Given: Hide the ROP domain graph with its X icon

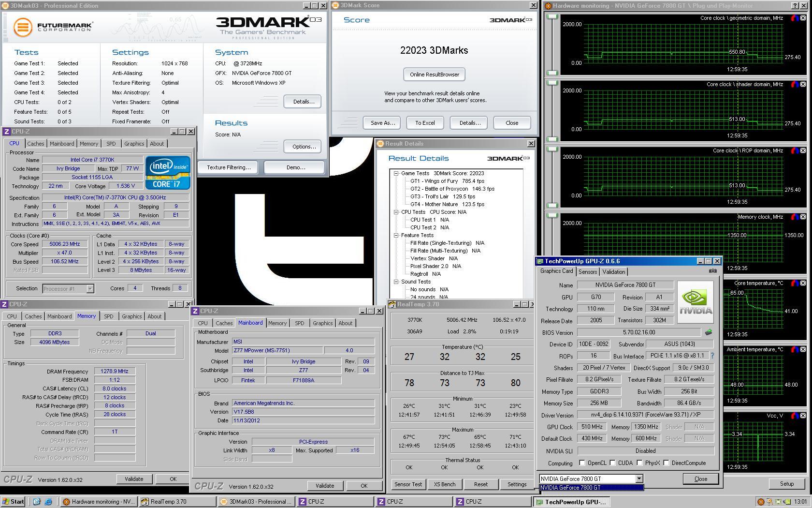Looking at the screenshot, I should (803, 150).
